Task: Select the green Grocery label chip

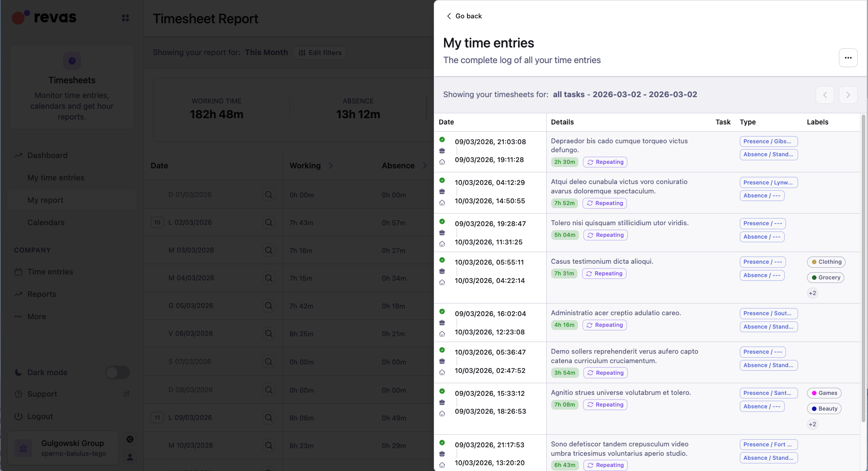Action: tap(825, 277)
